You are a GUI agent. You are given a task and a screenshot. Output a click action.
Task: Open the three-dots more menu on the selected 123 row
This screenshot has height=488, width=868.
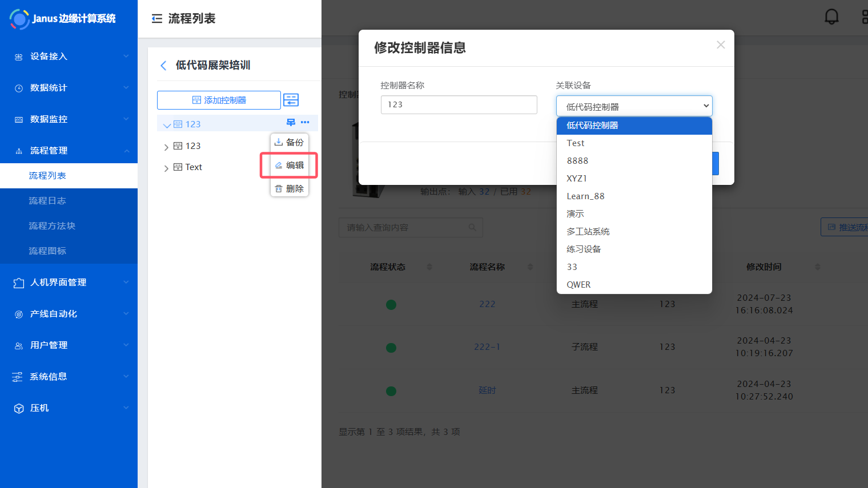tap(305, 123)
